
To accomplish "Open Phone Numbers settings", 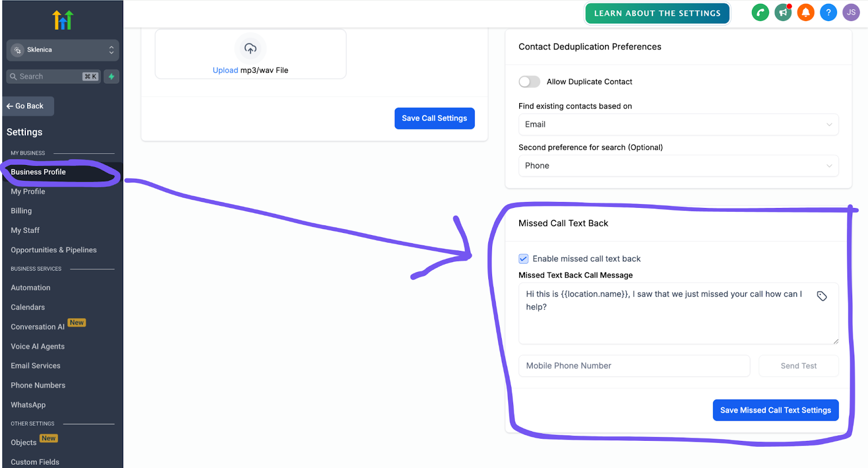I will click(x=38, y=385).
